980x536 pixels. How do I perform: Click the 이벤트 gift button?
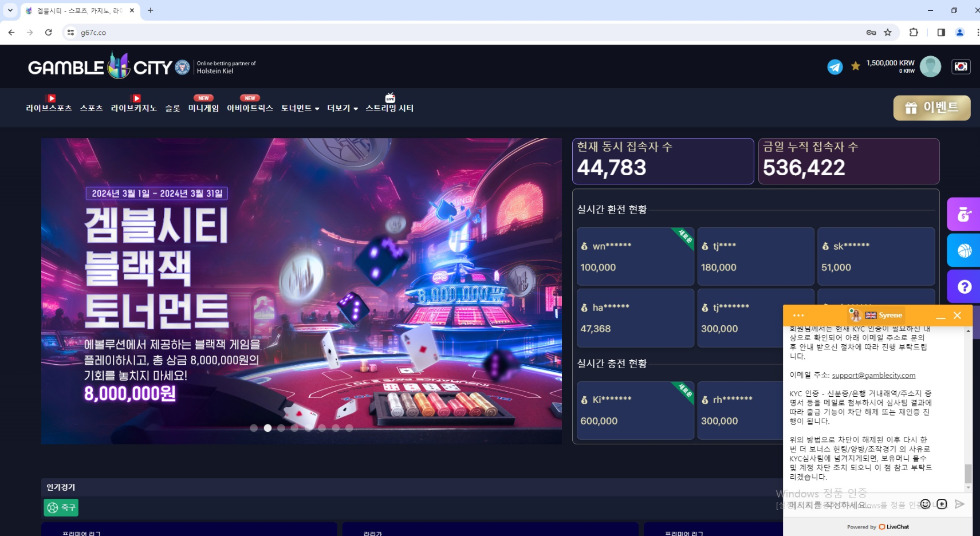(x=932, y=108)
